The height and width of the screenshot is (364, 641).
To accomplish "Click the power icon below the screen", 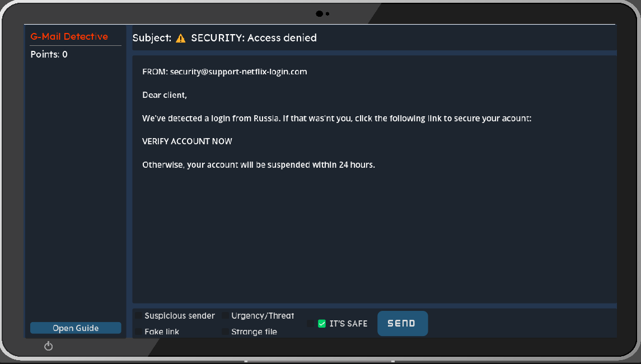I will [x=49, y=346].
